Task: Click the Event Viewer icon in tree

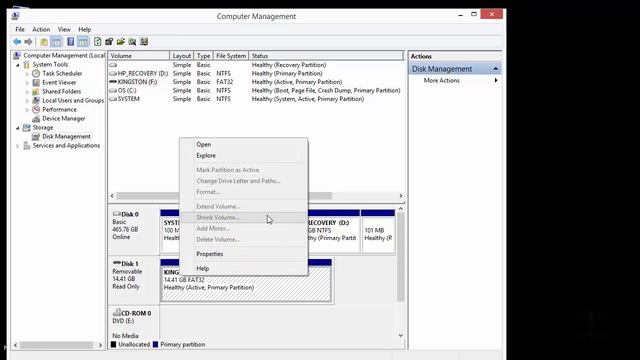Action: click(x=36, y=82)
